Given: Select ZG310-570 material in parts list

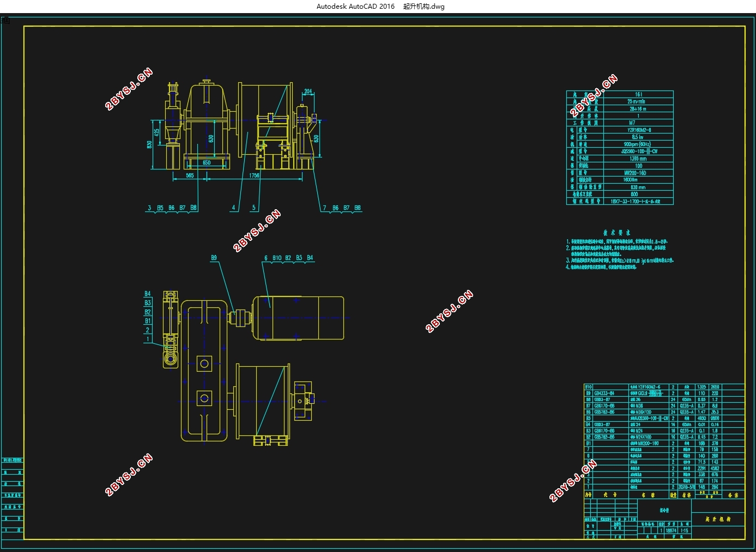Looking at the screenshot, I should click(x=686, y=487).
